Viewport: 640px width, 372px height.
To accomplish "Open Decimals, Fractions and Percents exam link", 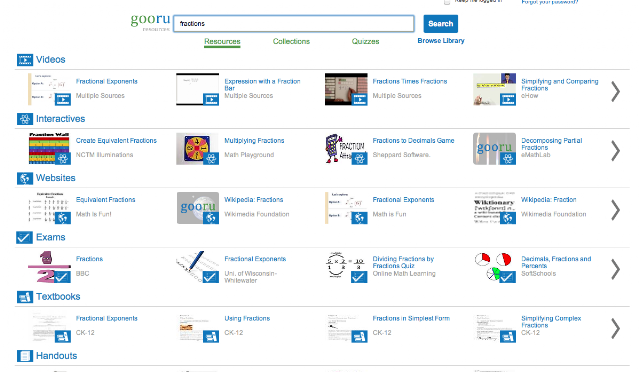I will tap(556, 262).
